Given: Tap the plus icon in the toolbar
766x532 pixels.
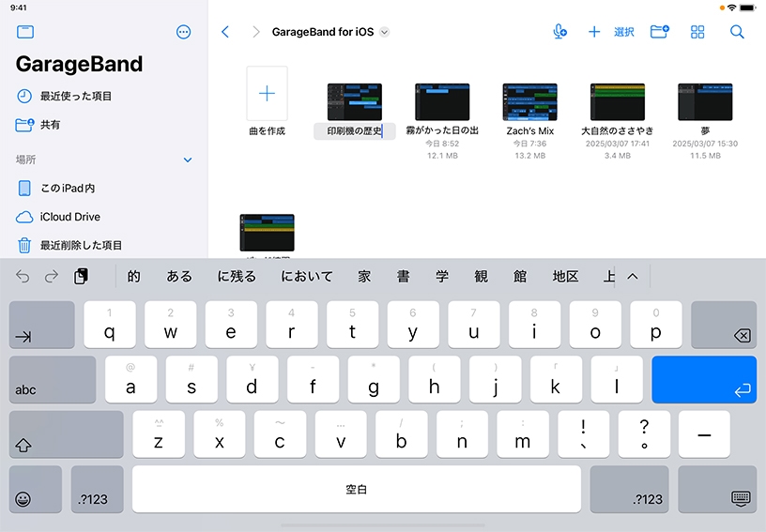Looking at the screenshot, I should (x=593, y=32).
